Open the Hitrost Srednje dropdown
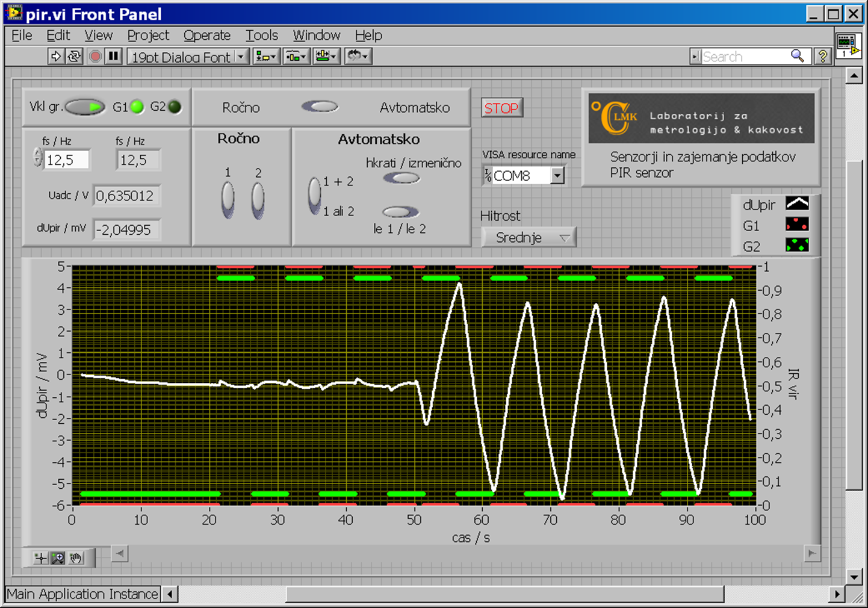 pyautogui.click(x=529, y=237)
